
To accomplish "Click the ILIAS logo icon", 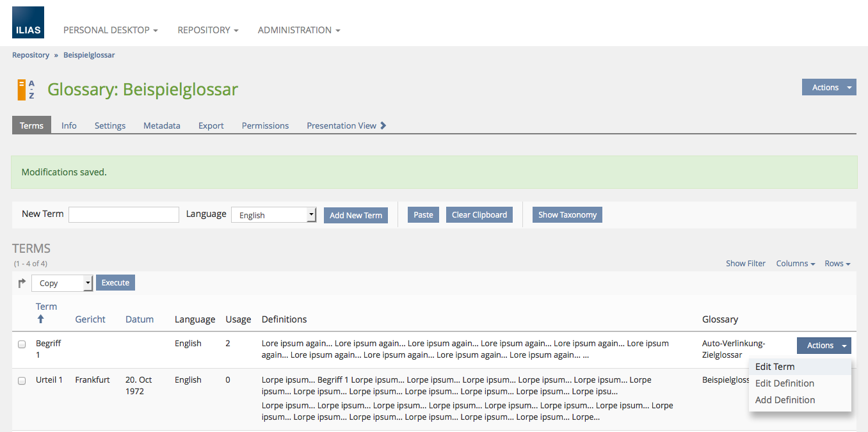I will (x=28, y=22).
